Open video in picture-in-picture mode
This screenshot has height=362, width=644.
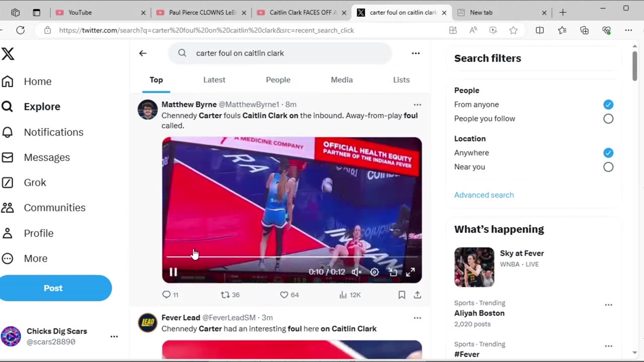(392, 272)
